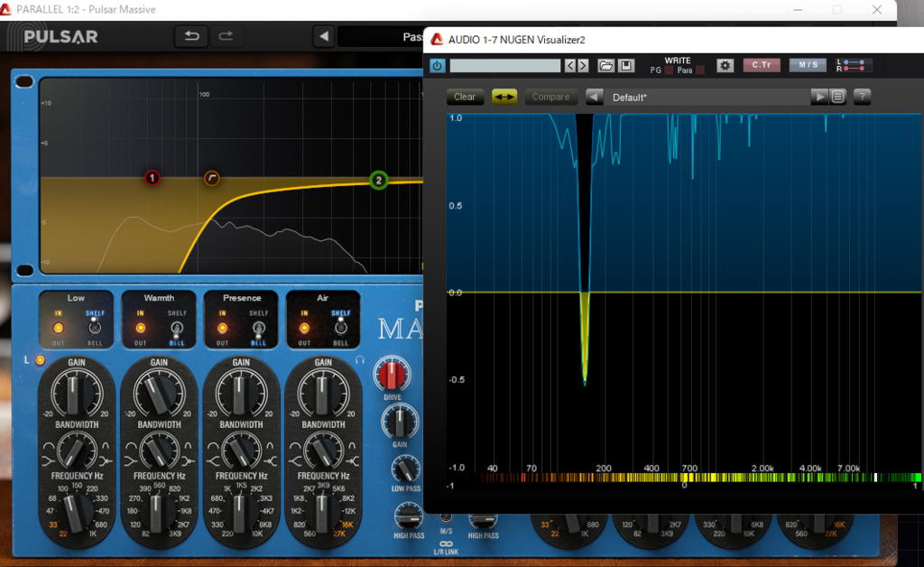Click the headphones solo icon
This screenshot has width=924, height=567.
(x=359, y=359)
